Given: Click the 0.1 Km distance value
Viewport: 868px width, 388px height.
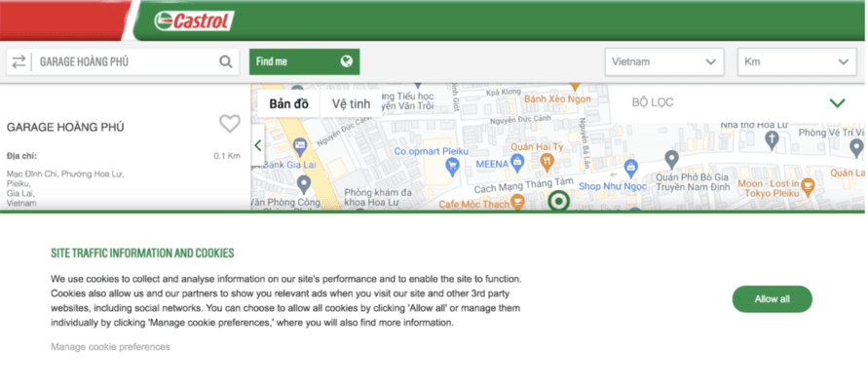Looking at the screenshot, I should coord(227,156).
